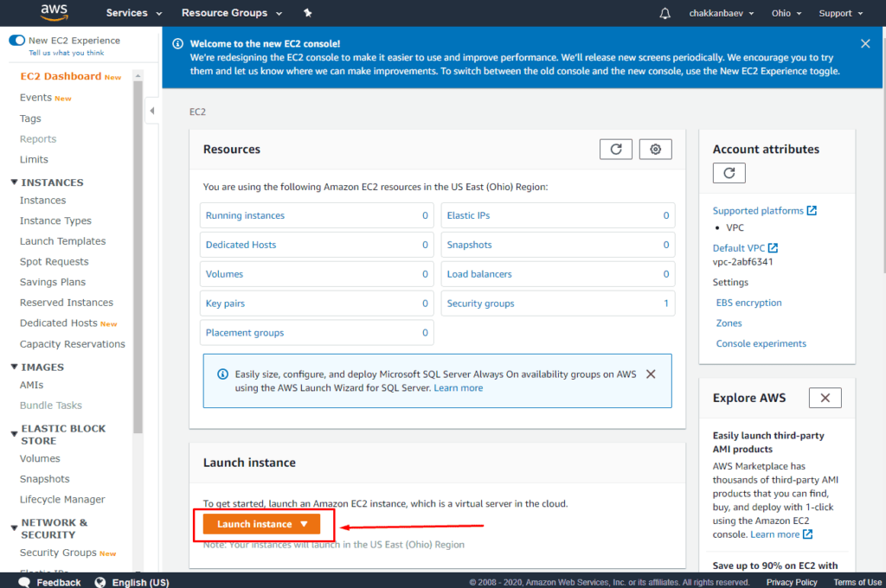
Task: Open Launch Templates page
Action: click(62, 241)
